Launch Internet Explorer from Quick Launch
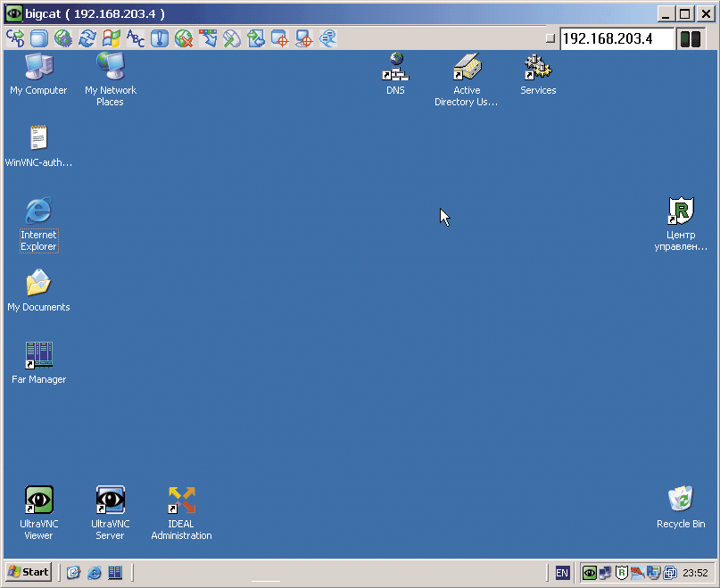Image resolution: width=720 pixels, height=588 pixels. (x=95, y=572)
